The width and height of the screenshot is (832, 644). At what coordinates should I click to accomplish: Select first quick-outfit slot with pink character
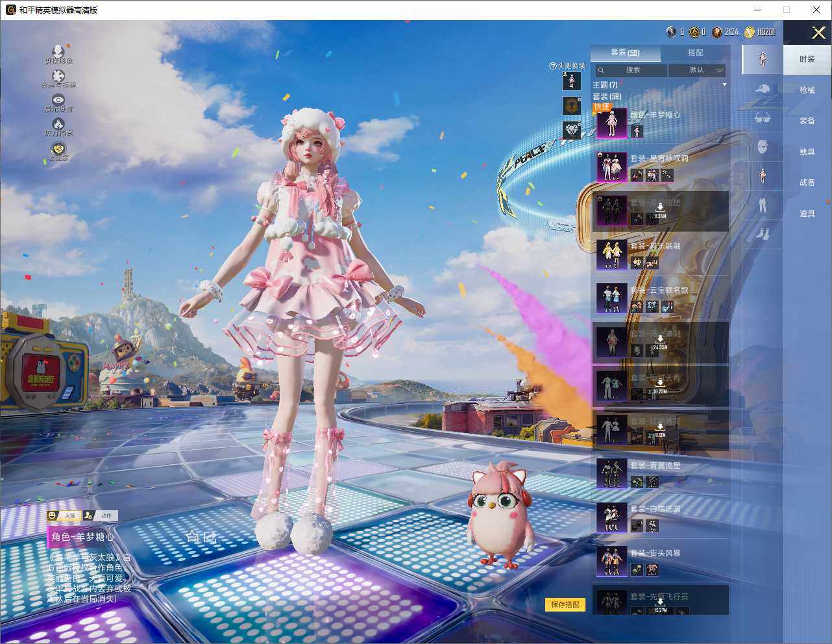coord(571,81)
